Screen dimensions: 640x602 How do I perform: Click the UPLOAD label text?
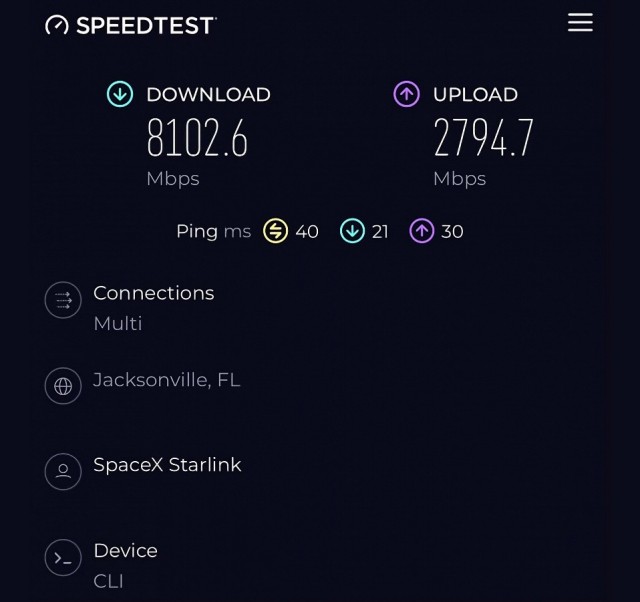475,95
